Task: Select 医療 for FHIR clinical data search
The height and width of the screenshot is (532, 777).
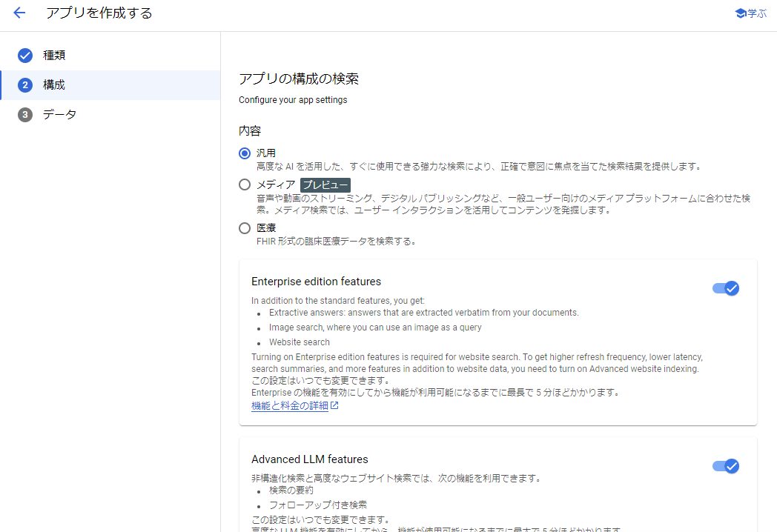Action: click(245, 227)
